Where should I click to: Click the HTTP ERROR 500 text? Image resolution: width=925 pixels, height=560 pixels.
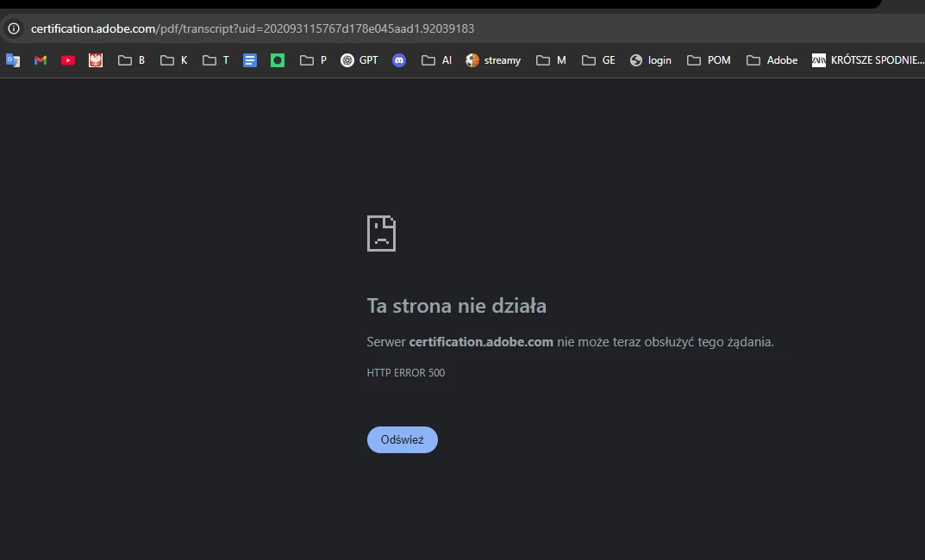tap(406, 372)
